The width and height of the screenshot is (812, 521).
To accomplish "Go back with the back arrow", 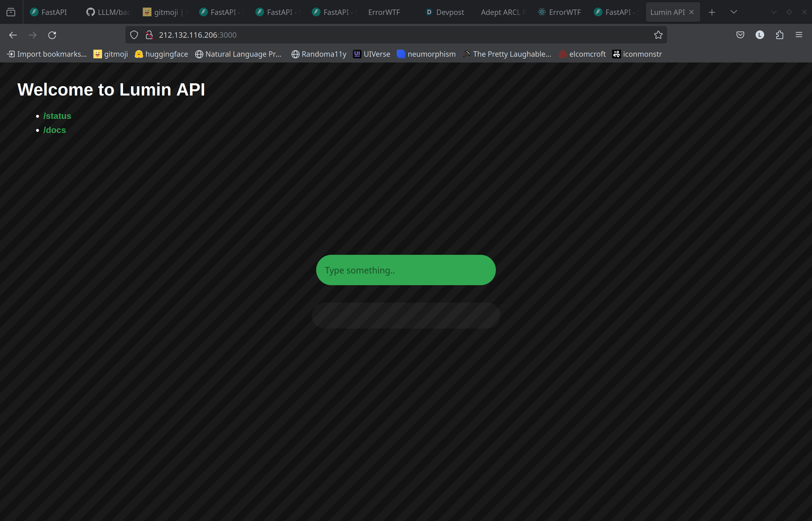I will coord(13,35).
